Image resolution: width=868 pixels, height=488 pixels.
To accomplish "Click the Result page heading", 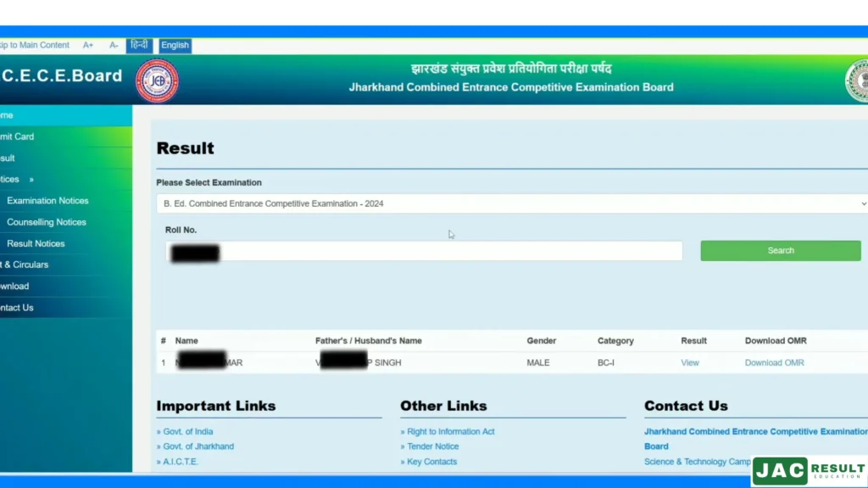I will (185, 148).
